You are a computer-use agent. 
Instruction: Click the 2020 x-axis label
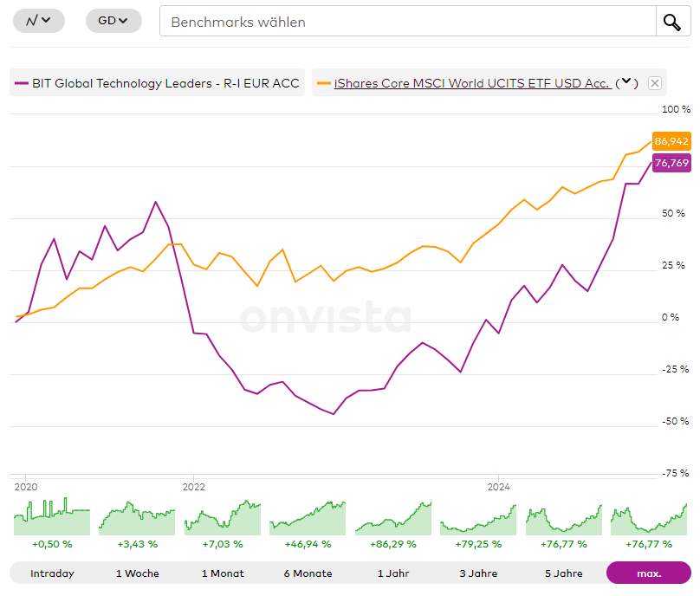pyautogui.click(x=26, y=487)
